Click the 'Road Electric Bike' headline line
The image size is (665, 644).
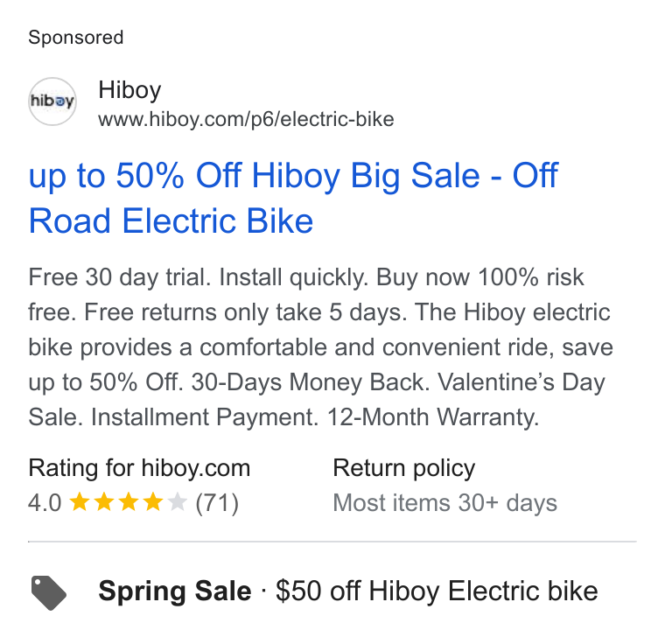coord(171,221)
